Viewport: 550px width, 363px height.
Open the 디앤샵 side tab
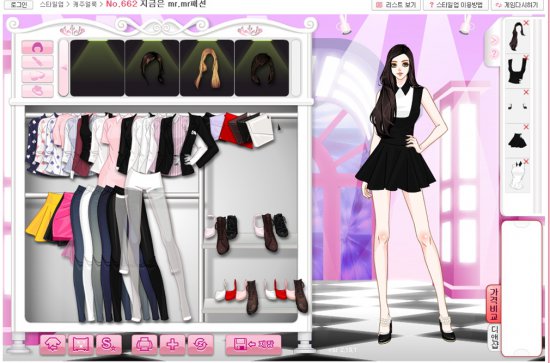pos(494,337)
